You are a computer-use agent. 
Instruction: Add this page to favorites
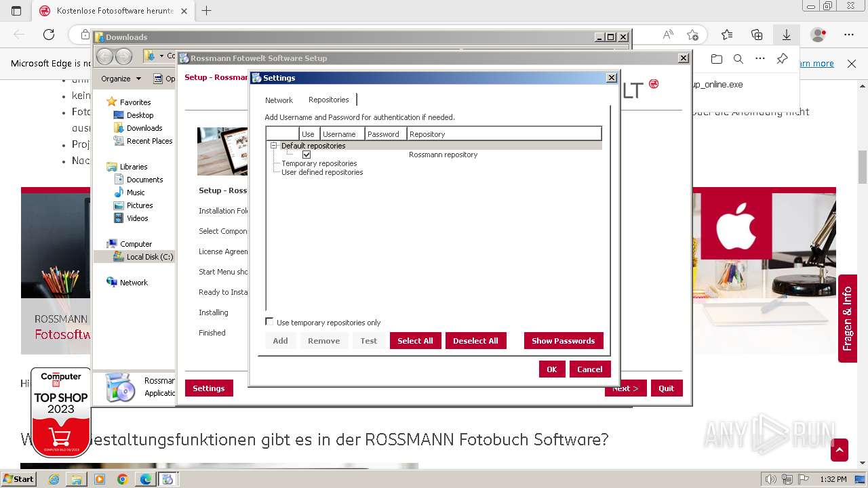click(x=692, y=35)
